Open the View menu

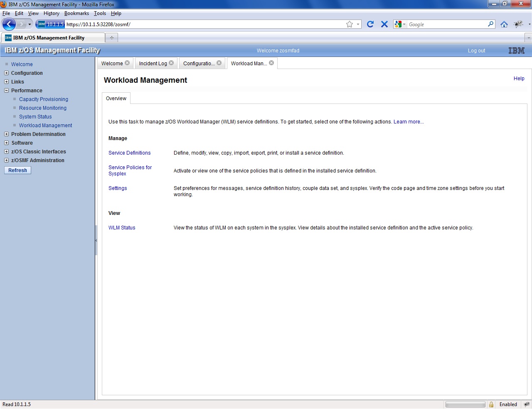point(33,13)
